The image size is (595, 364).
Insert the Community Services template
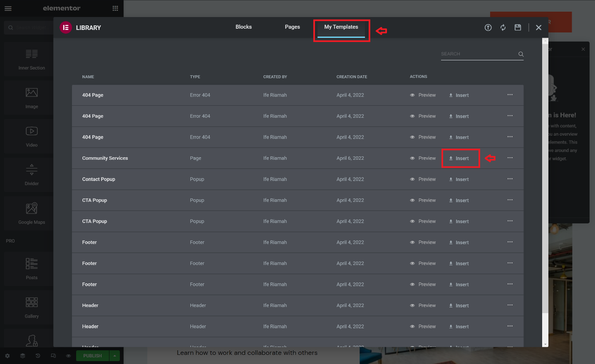(x=459, y=158)
